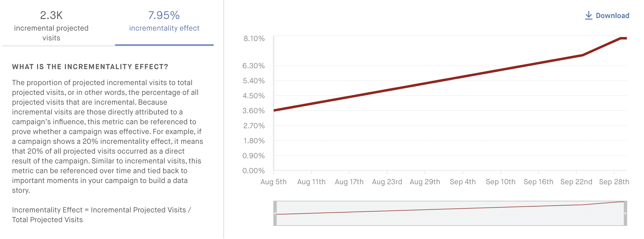Click the 7.95% metric value
Viewport: 644px width, 239px height.
(x=164, y=15)
